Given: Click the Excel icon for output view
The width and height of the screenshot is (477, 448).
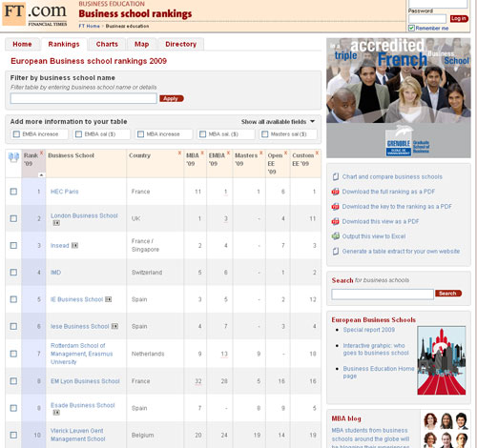Looking at the screenshot, I should coord(335,236).
